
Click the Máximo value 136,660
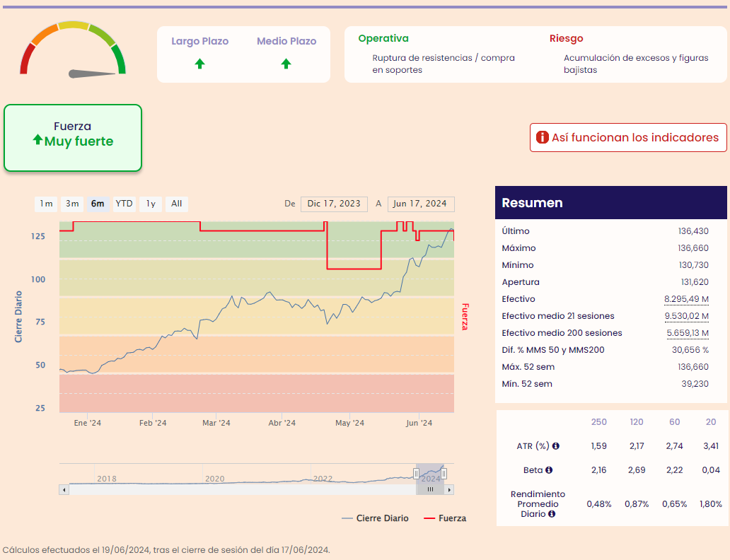(x=693, y=248)
